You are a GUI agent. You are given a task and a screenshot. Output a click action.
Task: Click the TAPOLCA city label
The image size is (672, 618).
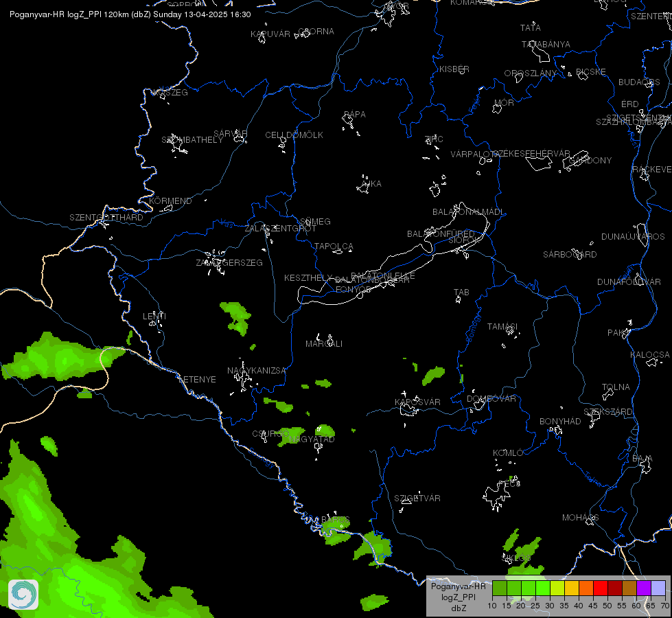tap(334, 247)
